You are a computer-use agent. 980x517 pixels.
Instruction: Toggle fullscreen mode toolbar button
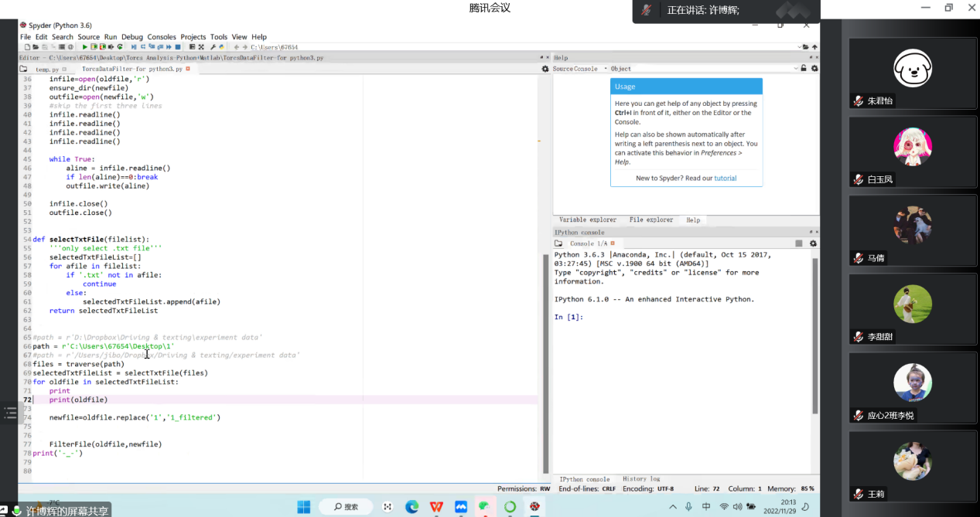pyautogui.click(x=201, y=47)
